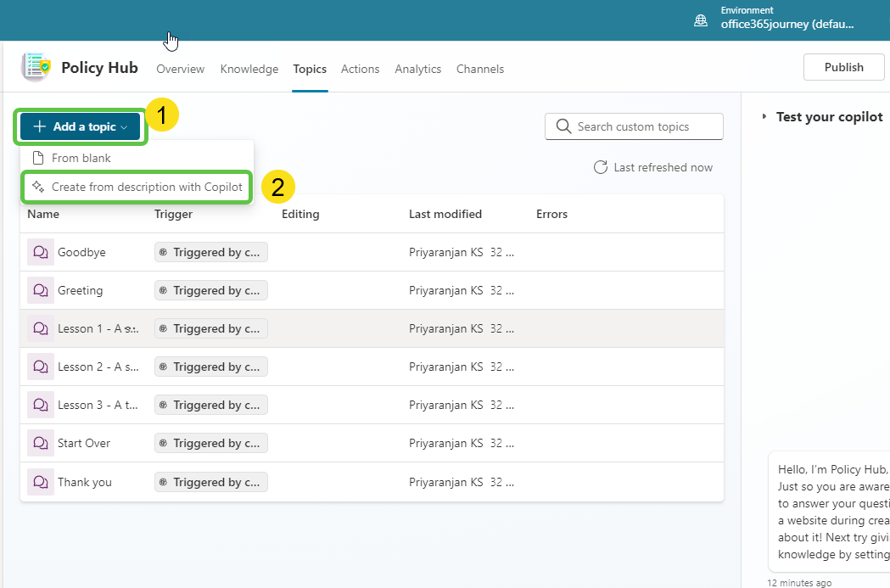Select From blank in the menu

(82, 157)
